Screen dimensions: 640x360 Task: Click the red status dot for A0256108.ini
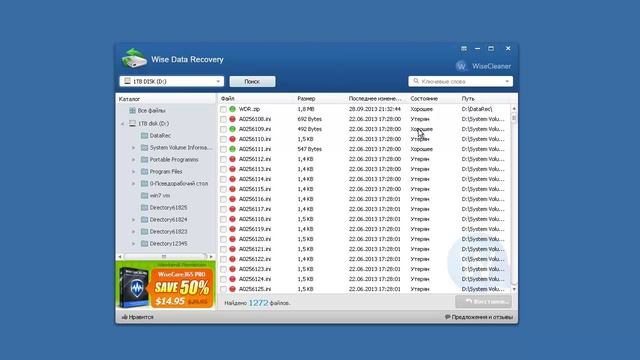(x=232, y=119)
